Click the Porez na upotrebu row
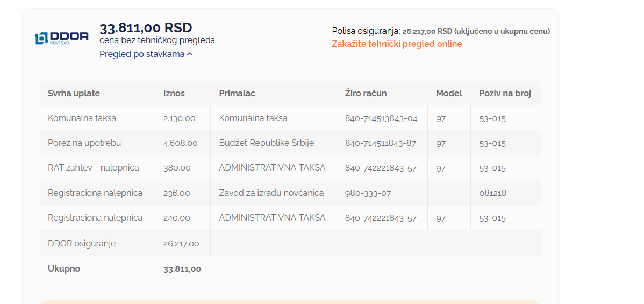 290,143
